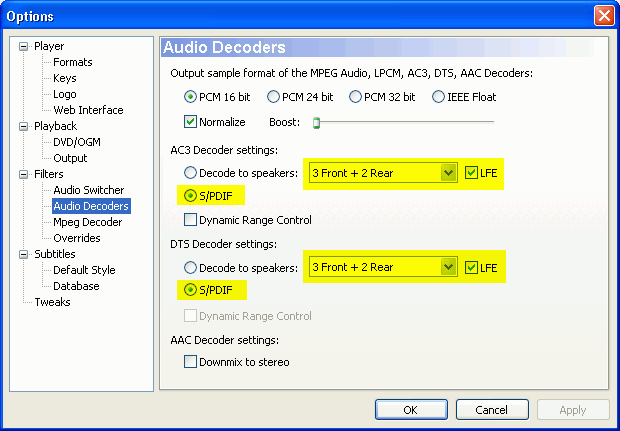
Task: Uncheck the Normalize checkbox
Action: (191, 122)
